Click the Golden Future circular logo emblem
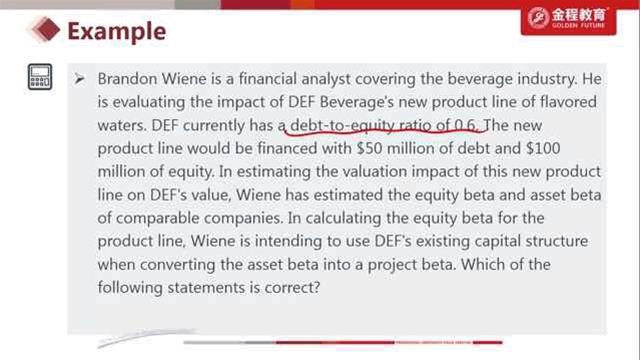 point(538,18)
